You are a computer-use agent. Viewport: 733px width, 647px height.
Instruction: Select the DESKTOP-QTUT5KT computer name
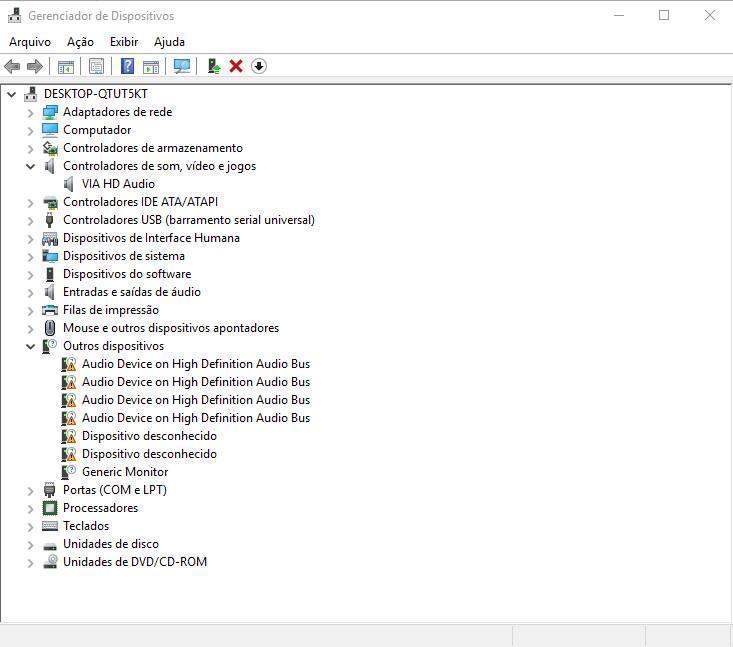pos(96,94)
